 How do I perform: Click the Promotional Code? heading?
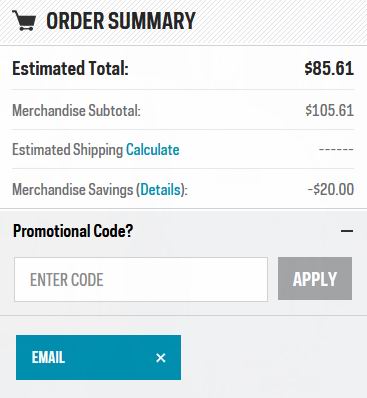(x=73, y=231)
